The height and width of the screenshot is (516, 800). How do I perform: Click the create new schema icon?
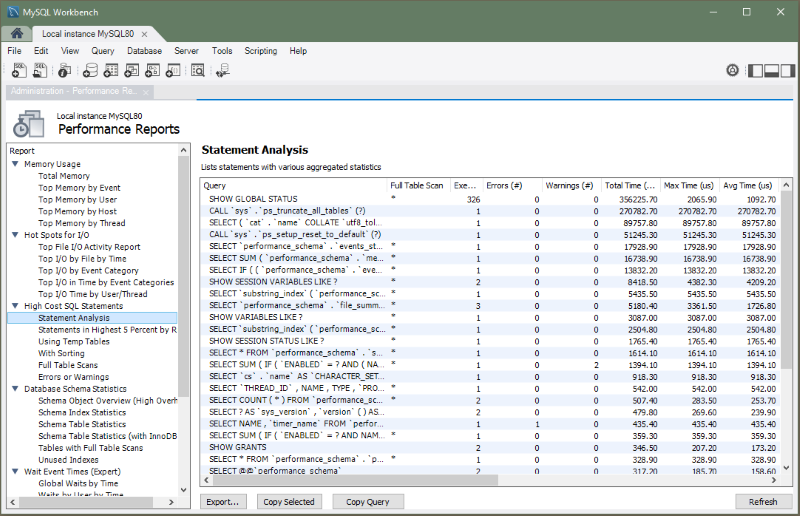91,70
